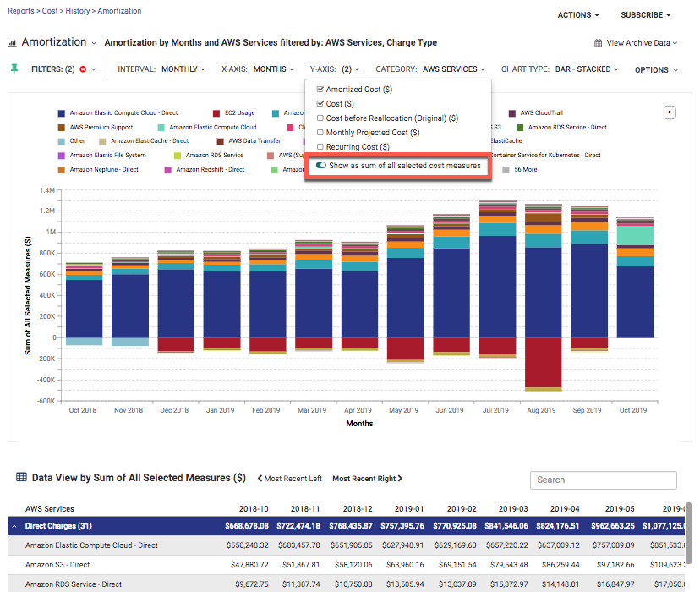
Task: Click the Amazon ElastiCache - Direct legend swatch
Action: 102,141
